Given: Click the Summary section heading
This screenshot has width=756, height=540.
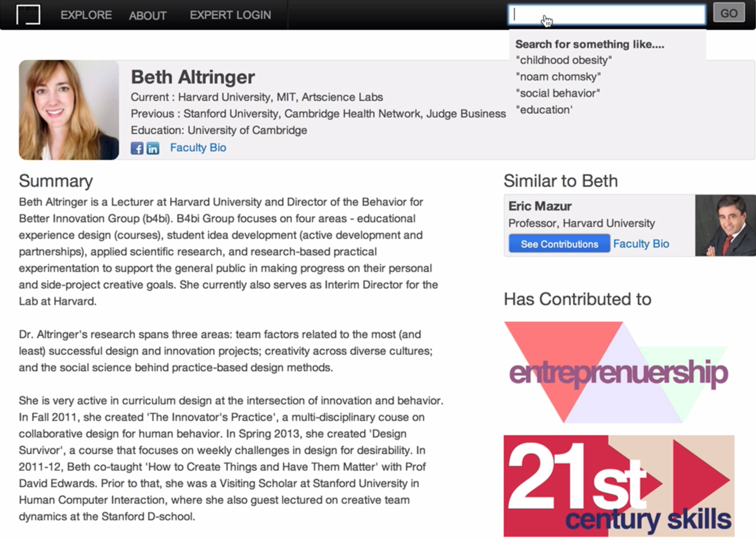Looking at the screenshot, I should (x=56, y=181).
